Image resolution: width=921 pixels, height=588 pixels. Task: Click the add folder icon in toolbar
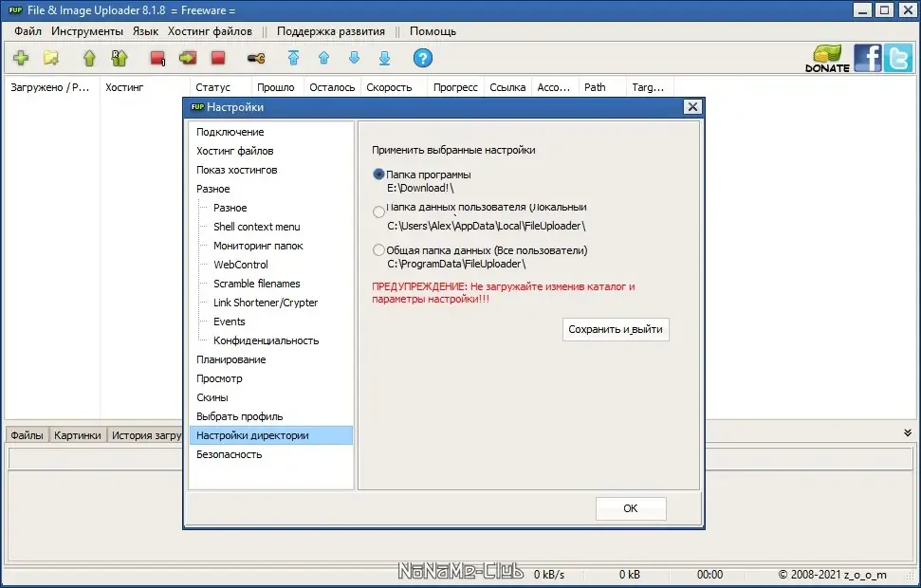coord(51,58)
